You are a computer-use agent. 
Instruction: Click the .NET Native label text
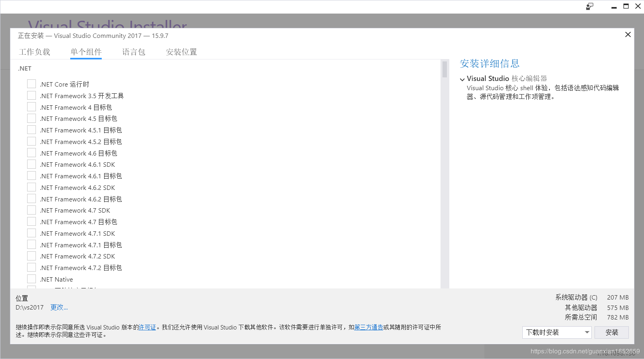56,279
